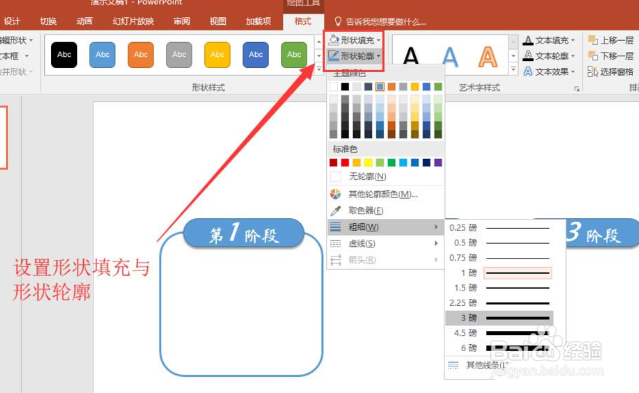Select the 3阶段 header shape on slide
Screen dimensions: 639x393
pos(602,233)
